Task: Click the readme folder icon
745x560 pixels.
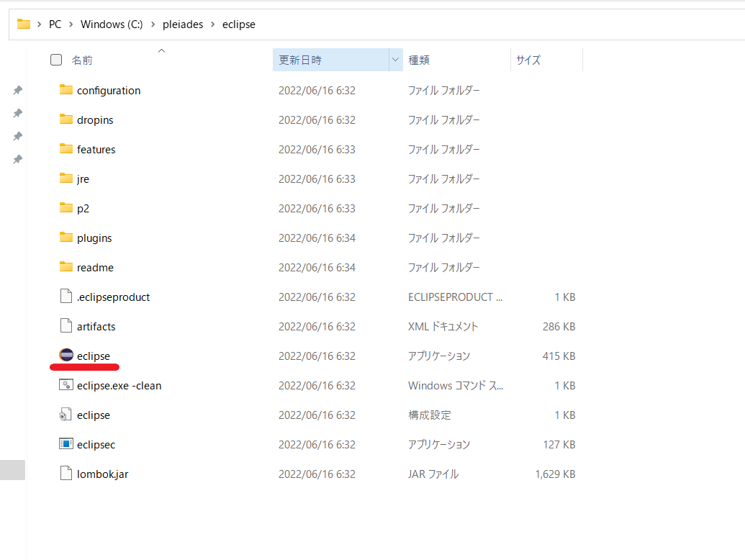Action: [x=66, y=266]
